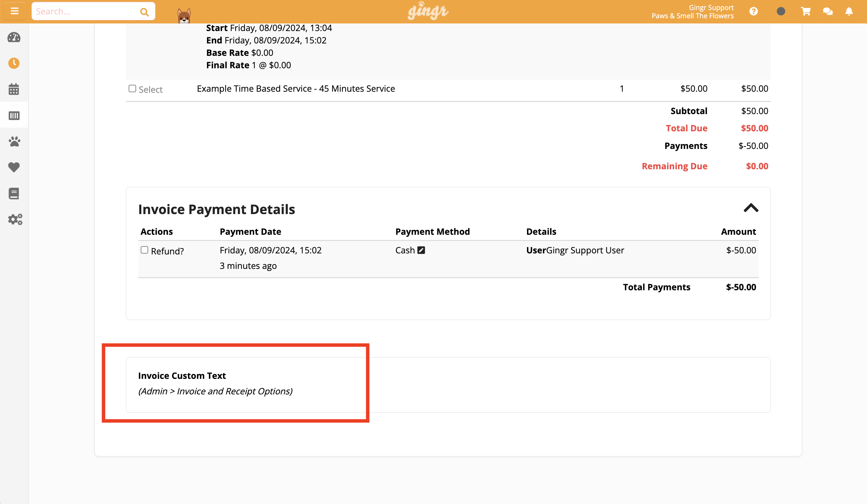Image resolution: width=867 pixels, height=504 pixels.
Task: Open the notifications bell
Action: point(849,12)
